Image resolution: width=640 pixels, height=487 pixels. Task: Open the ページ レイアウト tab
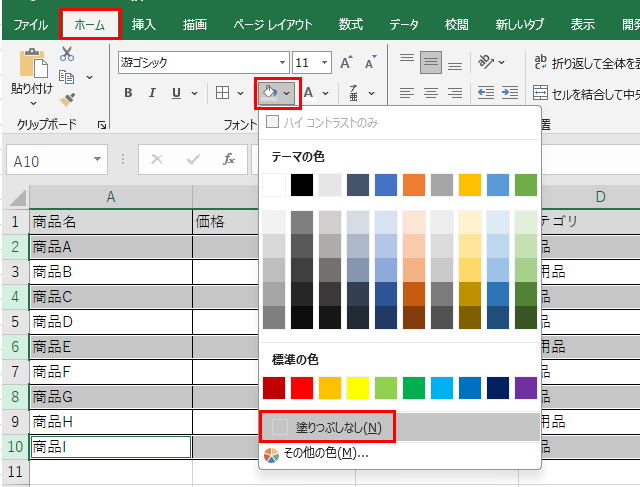coord(273,23)
